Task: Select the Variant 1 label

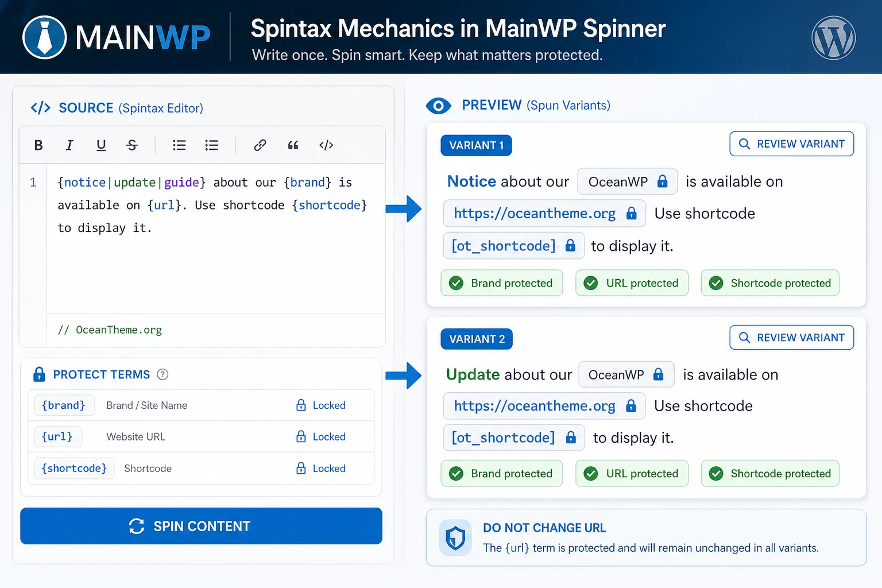Action: (476, 145)
